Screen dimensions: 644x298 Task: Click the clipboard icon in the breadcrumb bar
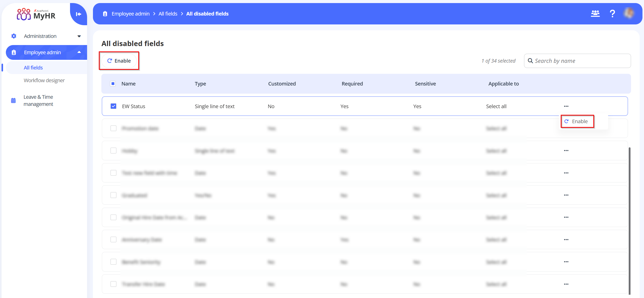pos(105,13)
